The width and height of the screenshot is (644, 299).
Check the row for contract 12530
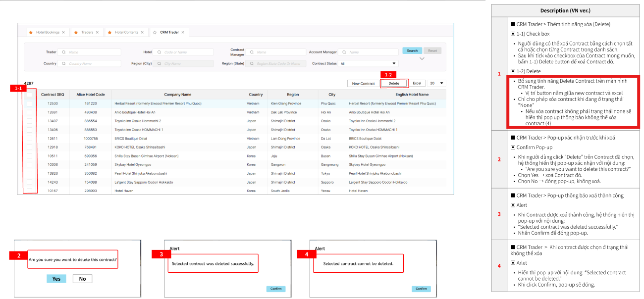click(29, 103)
